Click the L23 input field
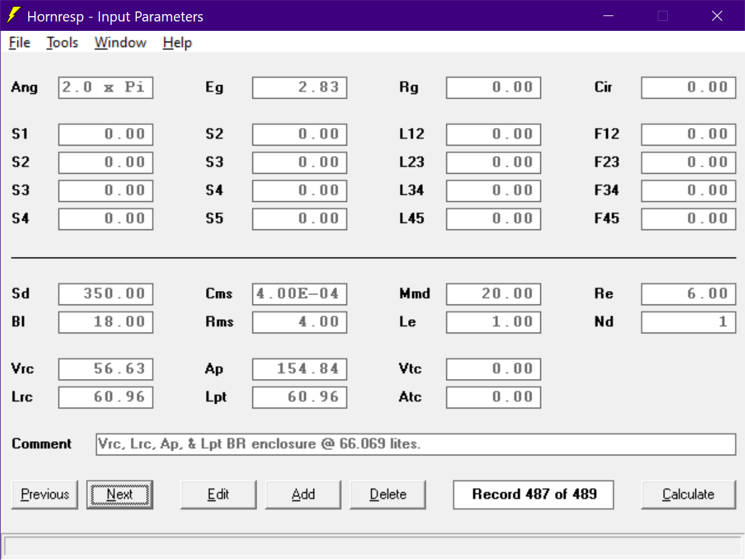This screenshot has height=560, width=745. 493,162
